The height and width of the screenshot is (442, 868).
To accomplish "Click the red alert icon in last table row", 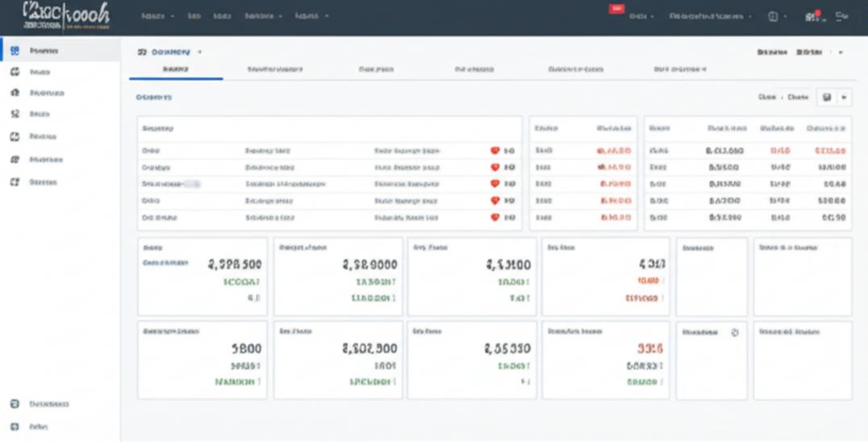I will (x=495, y=218).
